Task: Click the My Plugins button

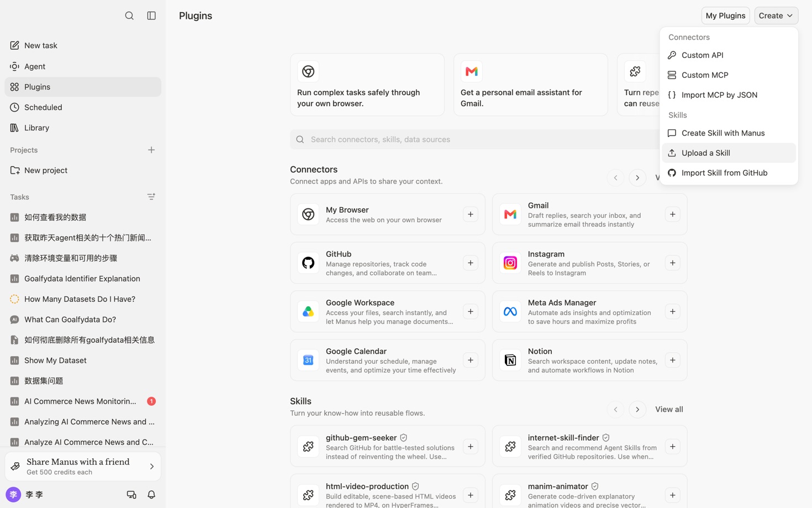Action: coord(725,15)
